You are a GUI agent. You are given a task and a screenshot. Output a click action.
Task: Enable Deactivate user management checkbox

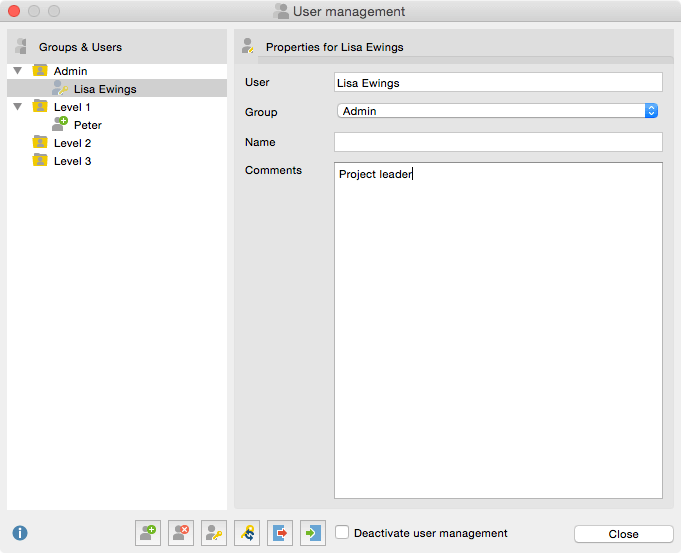tap(342, 532)
